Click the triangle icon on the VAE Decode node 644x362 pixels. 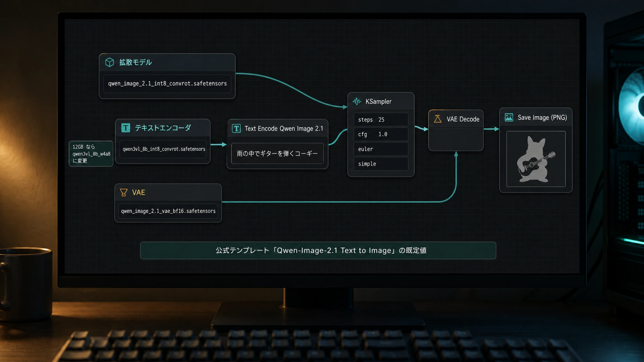click(x=438, y=119)
